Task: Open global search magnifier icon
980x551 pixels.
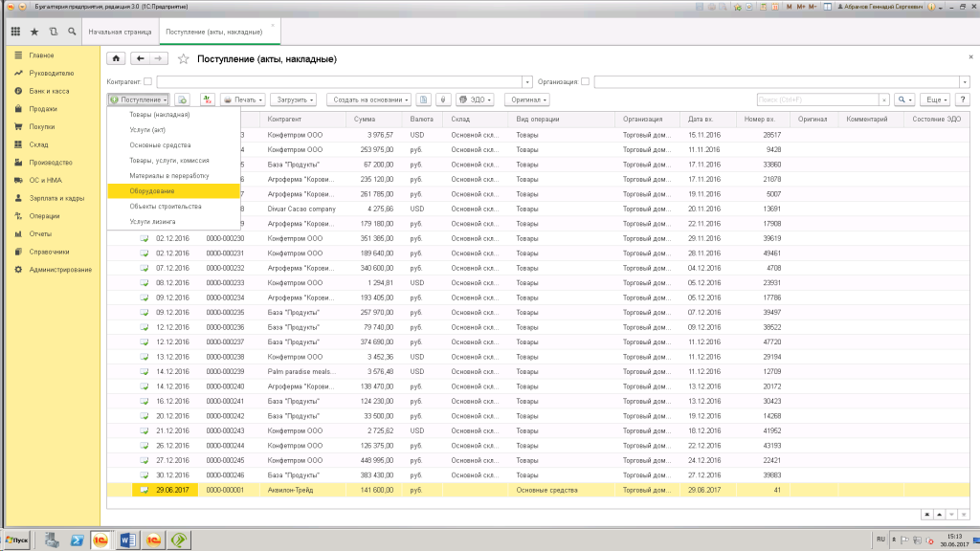Action: click(x=72, y=32)
